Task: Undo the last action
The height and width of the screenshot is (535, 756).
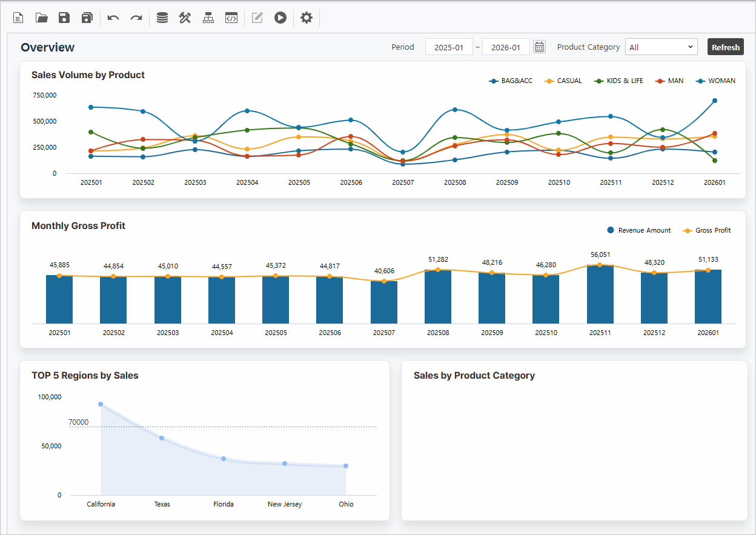Action: click(x=113, y=18)
